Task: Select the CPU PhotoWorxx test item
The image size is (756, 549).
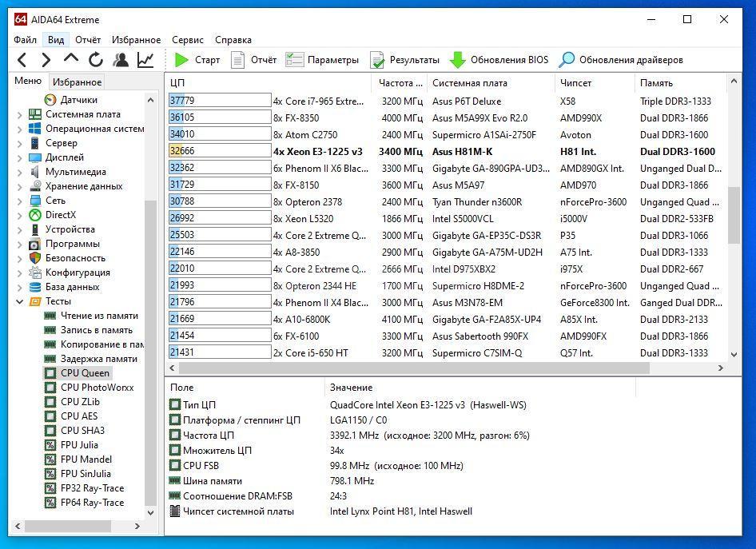Action: click(x=97, y=388)
